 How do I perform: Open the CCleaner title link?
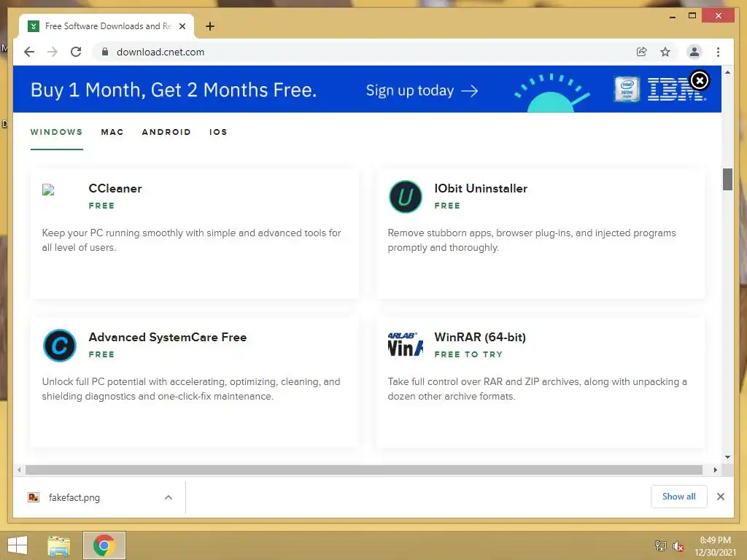115,189
